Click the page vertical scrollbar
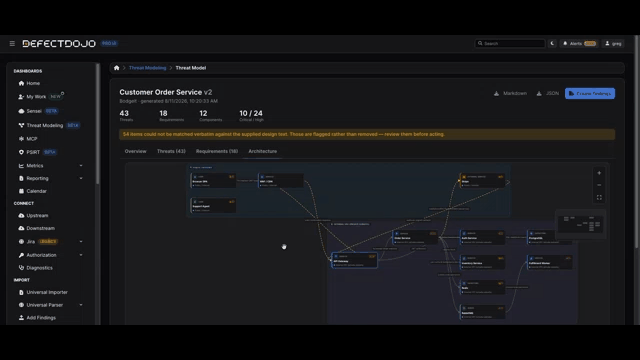This screenshot has height=360, width=640. [637, 141]
